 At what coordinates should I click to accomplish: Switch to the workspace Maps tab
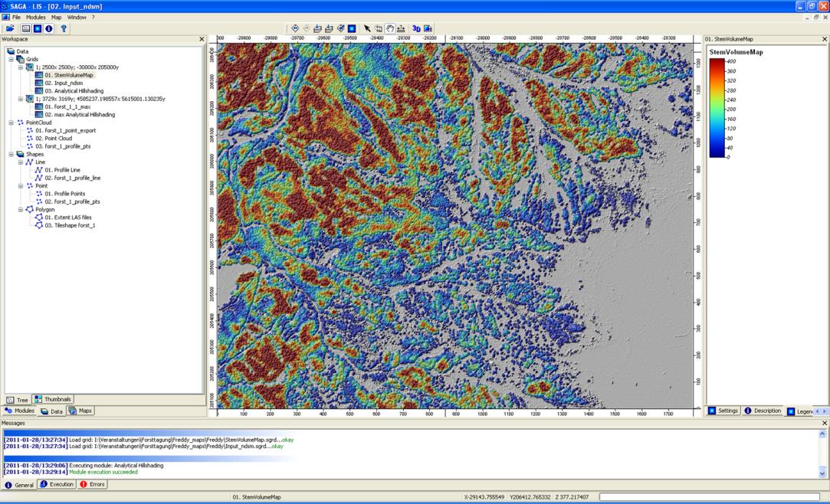80,411
